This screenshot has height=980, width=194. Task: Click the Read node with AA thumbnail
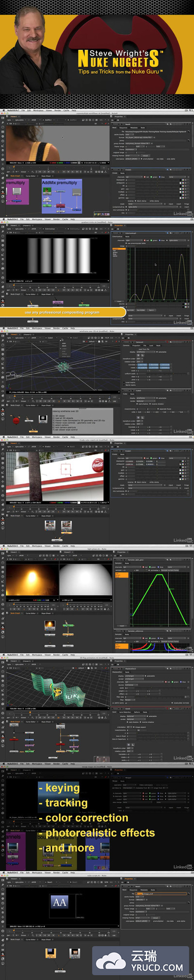point(50,953)
